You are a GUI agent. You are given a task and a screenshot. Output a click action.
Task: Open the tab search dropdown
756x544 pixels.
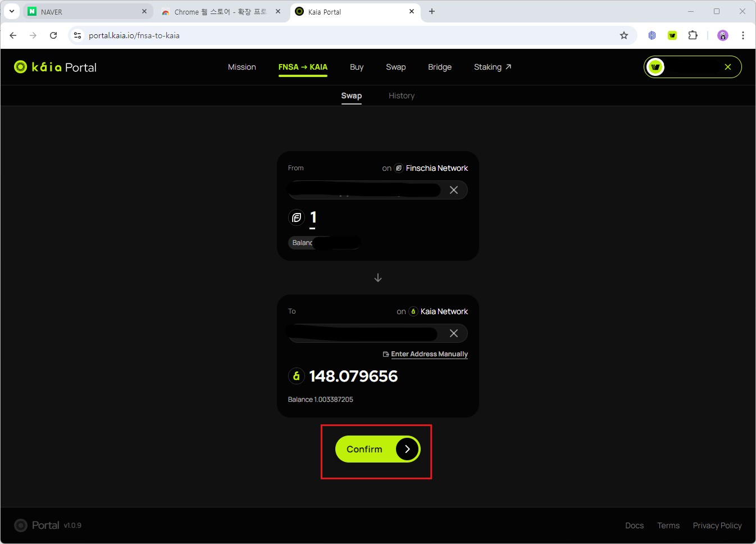11,11
